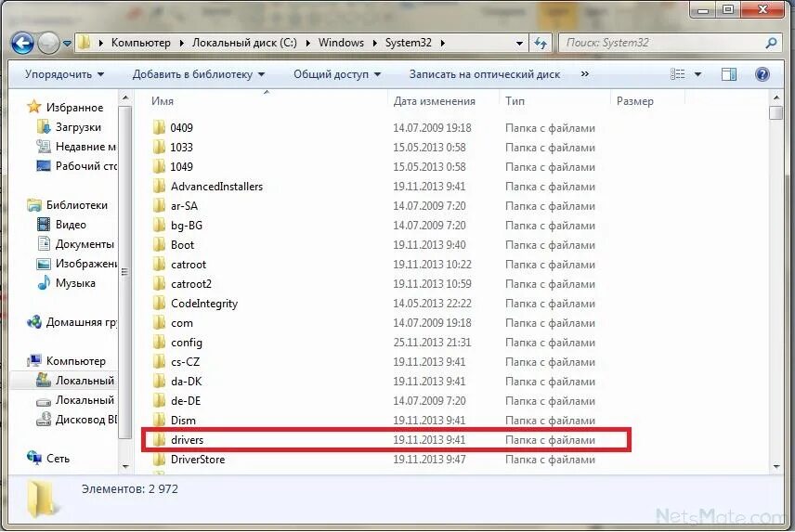This screenshot has width=795, height=532.
Task: Select the drivers folder name
Action: tap(187, 440)
